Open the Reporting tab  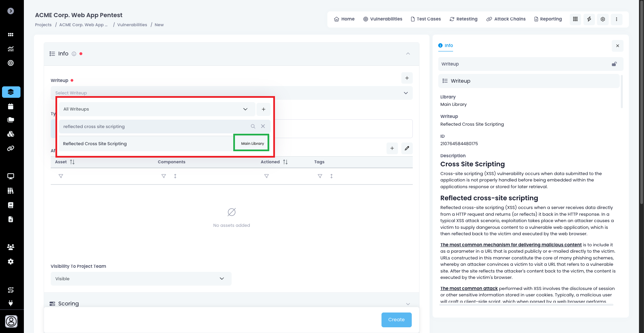pos(548,19)
